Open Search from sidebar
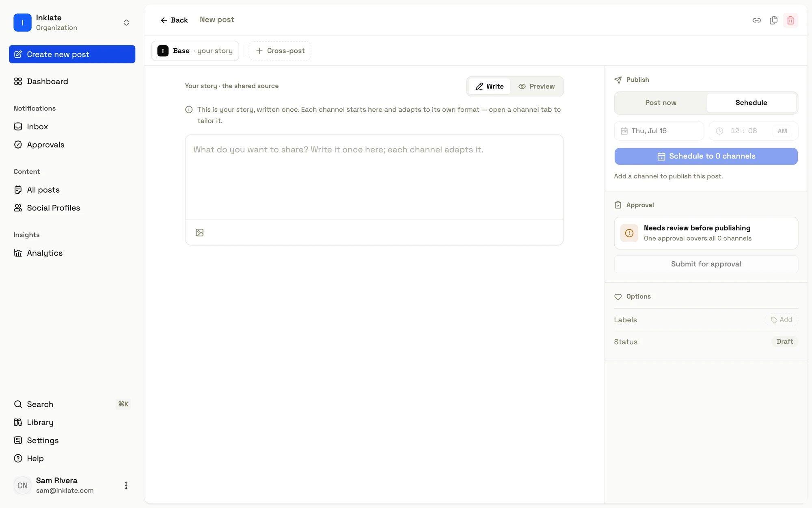This screenshot has width=812, height=508. [x=72, y=404]
